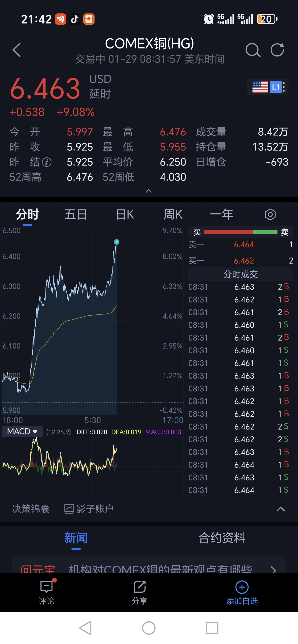Viewport: 298px width, 644px height.
Task: Tap the big price 6.463
Action: [x=45, y=88]
